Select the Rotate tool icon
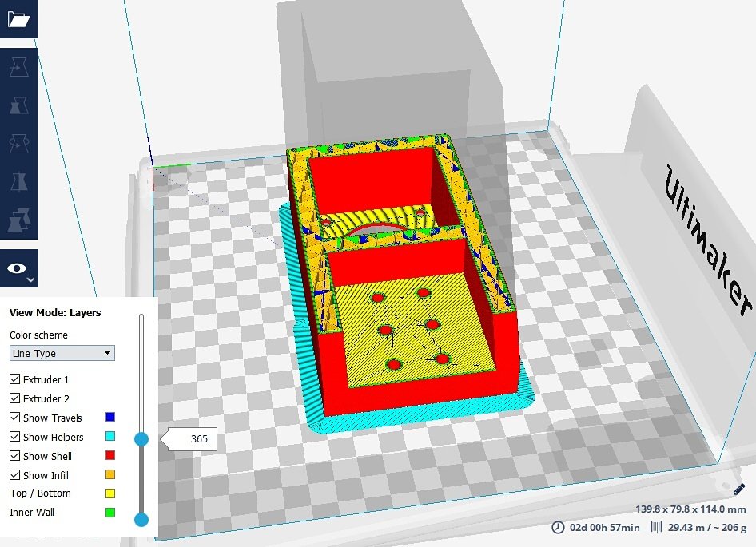Viewport: 756px width, 547px height. (19, 144)
